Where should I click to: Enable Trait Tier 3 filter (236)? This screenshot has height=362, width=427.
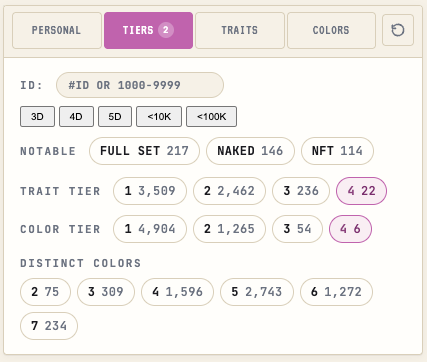(301, 191)
